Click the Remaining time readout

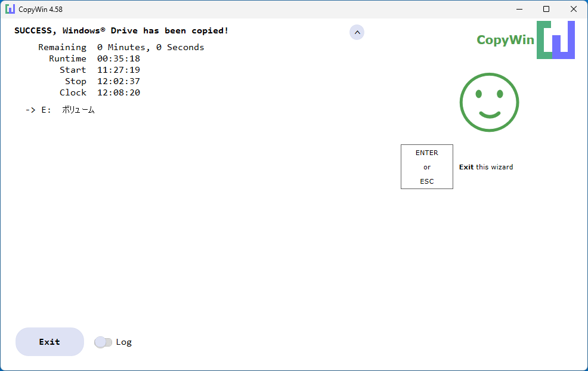click(x=151, y=47)
